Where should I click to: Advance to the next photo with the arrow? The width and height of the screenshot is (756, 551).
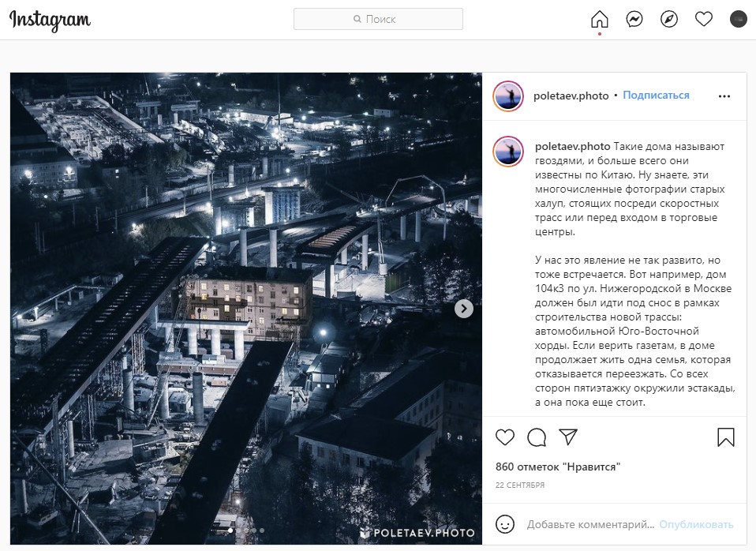coord(464,309)
